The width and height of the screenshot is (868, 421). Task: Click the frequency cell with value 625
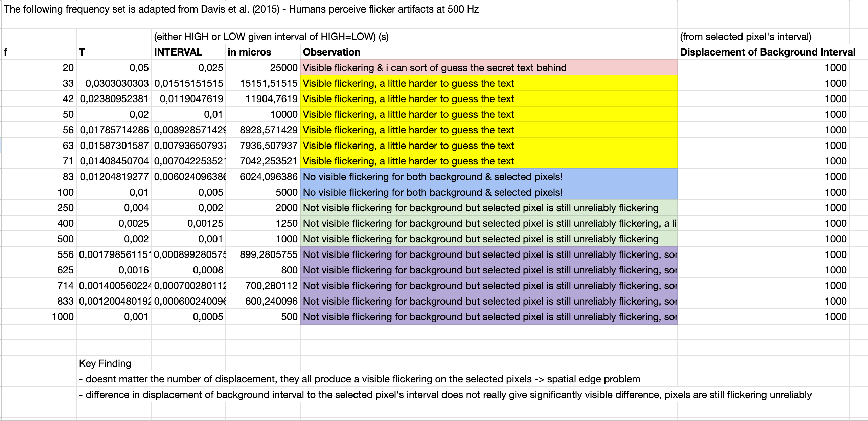pos(39,270)
